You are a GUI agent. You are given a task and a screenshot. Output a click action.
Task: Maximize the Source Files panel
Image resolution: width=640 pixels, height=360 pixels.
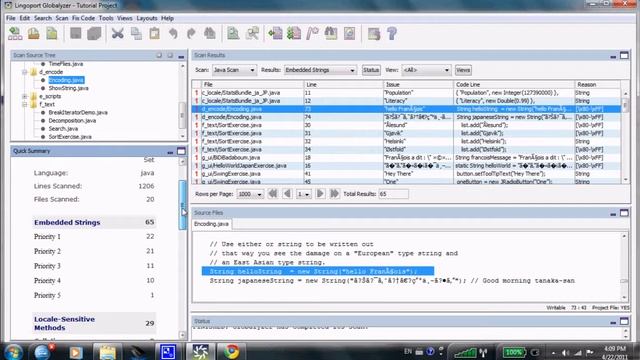coord(624,213)
